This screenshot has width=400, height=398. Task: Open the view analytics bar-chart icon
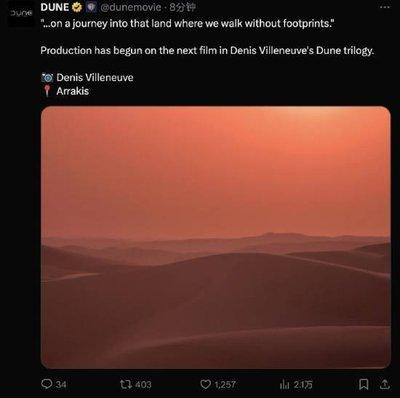click(284, 384)
